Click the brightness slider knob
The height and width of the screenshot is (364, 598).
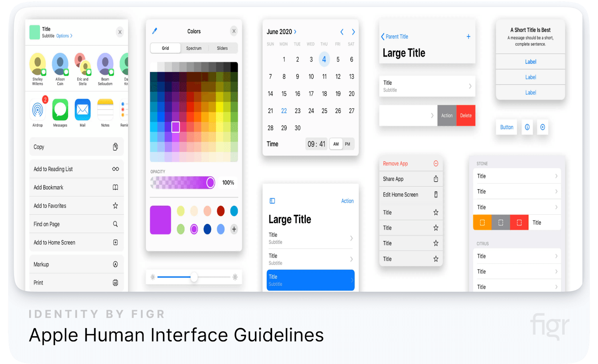194,277
